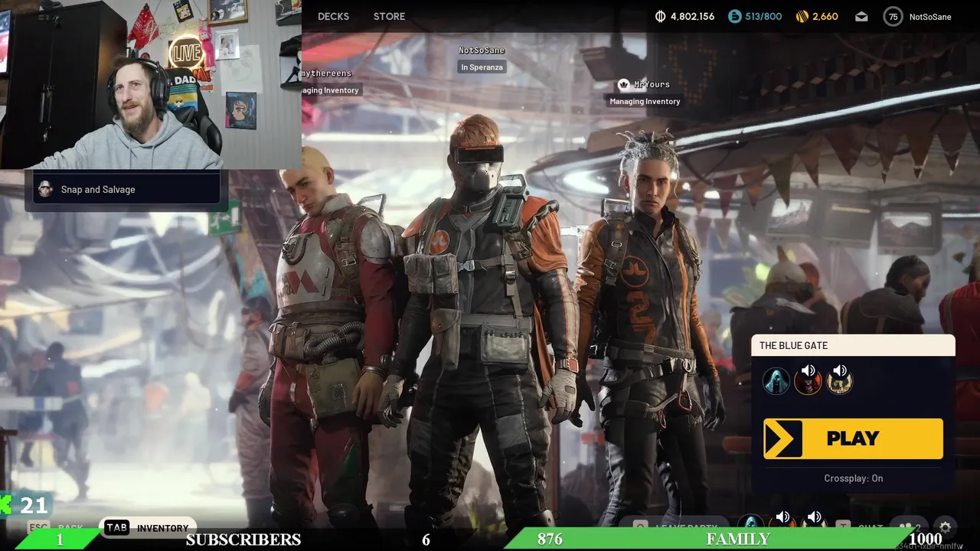Open the party members count icon
This screenshot has width=980, height=551.
(909, 527)
